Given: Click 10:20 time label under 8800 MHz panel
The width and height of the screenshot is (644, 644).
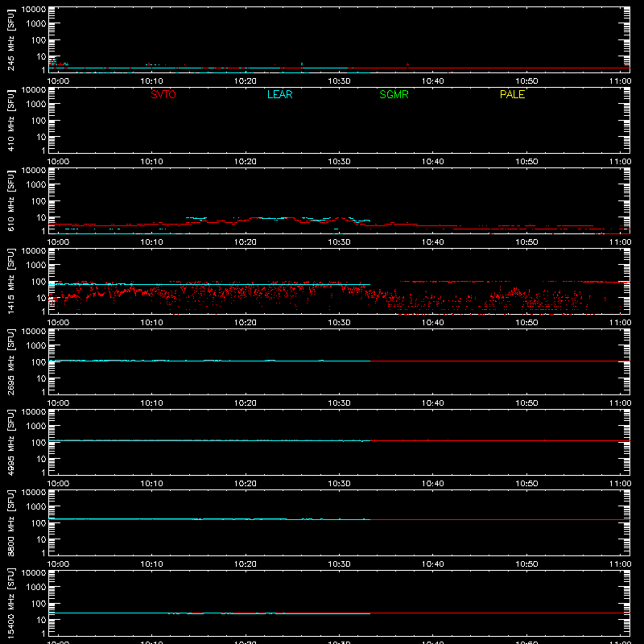Looking at the screenshot, I should coord(246,564).
